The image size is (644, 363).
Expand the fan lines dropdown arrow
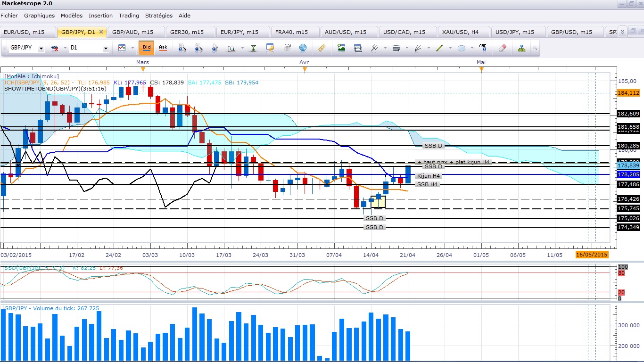click(429, 49)
